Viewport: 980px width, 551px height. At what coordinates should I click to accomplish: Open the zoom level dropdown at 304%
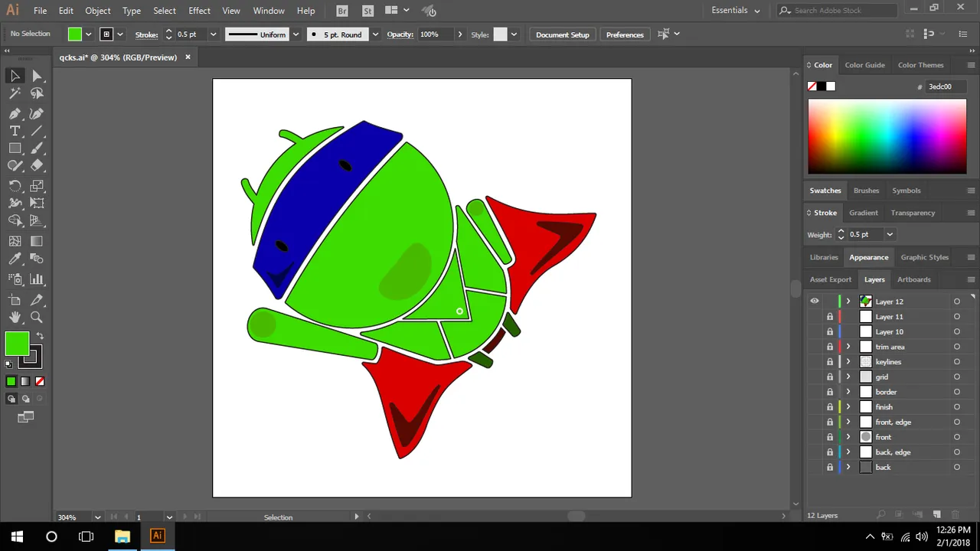click(97, 517)
